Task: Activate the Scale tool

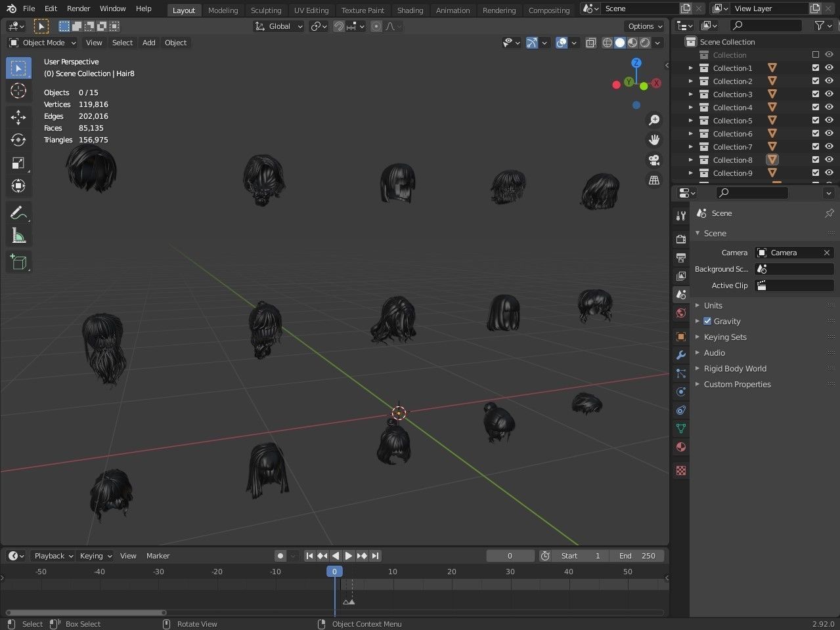Action: point(18,163)
